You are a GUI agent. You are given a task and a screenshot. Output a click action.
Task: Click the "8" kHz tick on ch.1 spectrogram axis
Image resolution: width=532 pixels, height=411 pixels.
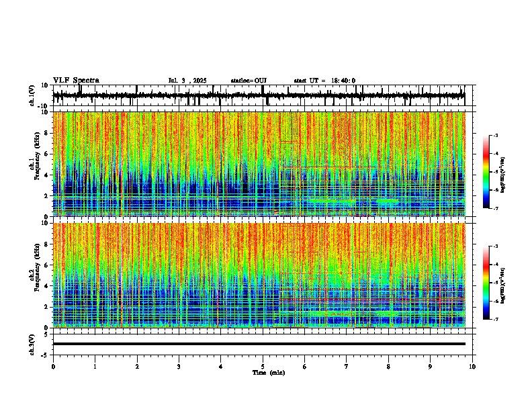click(x=47, y=133)
